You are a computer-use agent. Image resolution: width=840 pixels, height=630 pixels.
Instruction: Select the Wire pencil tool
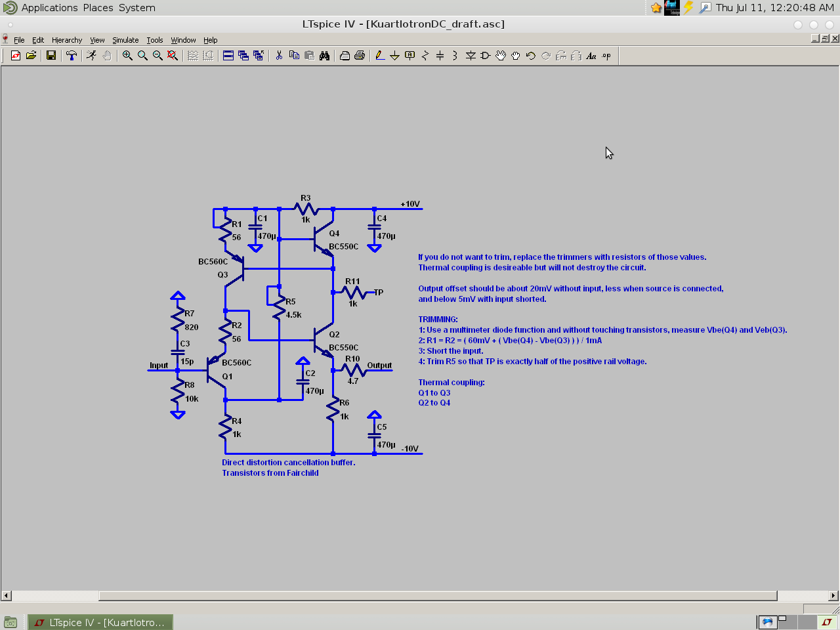tap(380, 56)
